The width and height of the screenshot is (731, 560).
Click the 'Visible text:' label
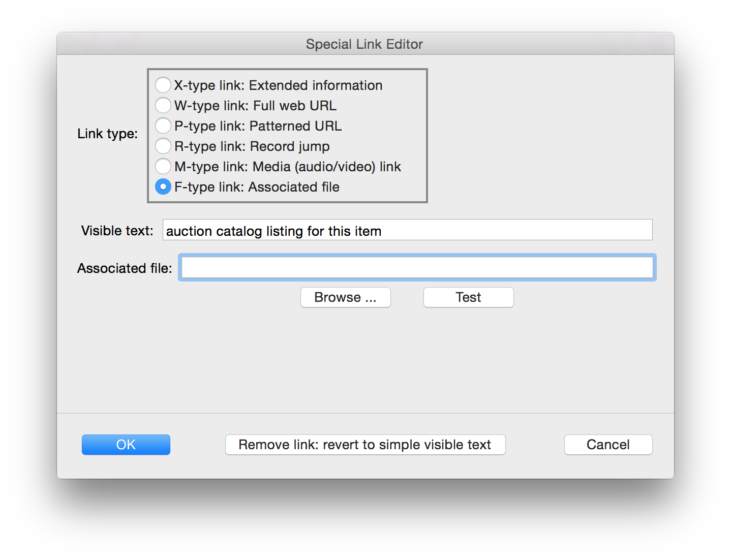pyautogui.click(x=117, y=230)
